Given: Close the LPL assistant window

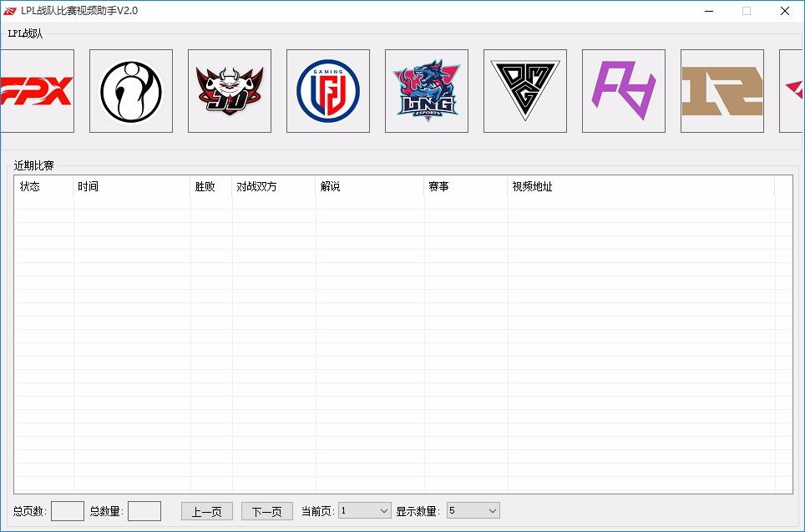Looking at the screenshot, I should [784, 11].
